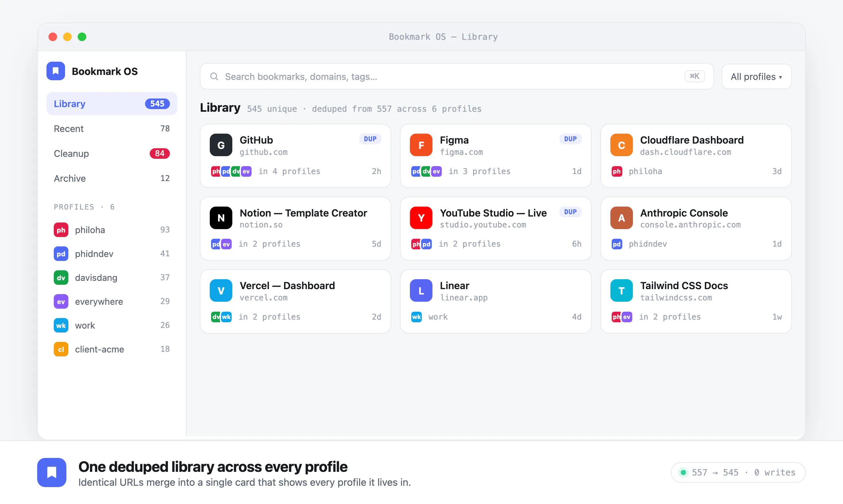
Task: Click the work 'wk' profile badge in sidebar
Action: 61,325
